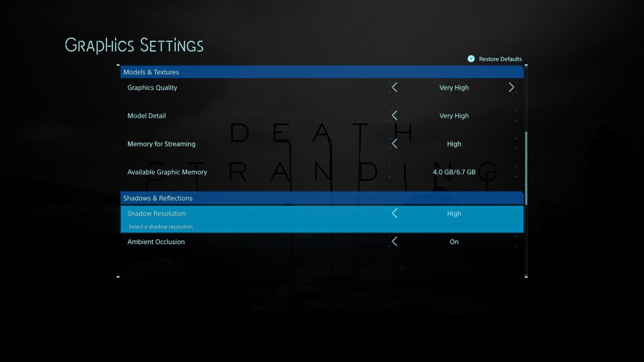Increase Graphics Quality with its right arrow
The height and width of the screenshot is (362, 644).
(512, 87)
